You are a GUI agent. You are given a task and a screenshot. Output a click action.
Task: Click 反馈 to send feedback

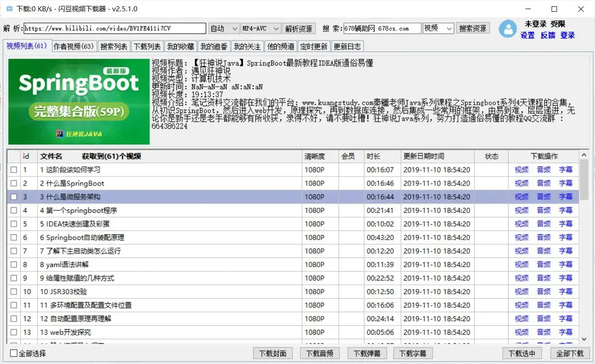click(549, 35)
